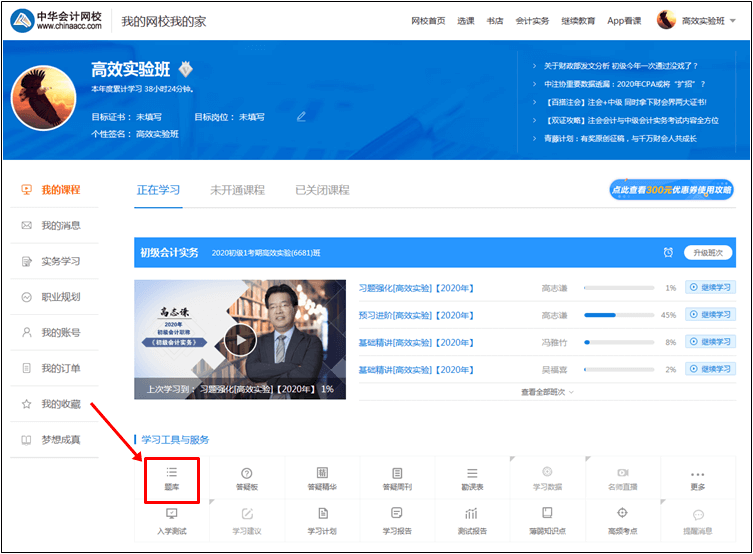Click the pencil edit icon beside 目标岗位

[x=301, y=116]
